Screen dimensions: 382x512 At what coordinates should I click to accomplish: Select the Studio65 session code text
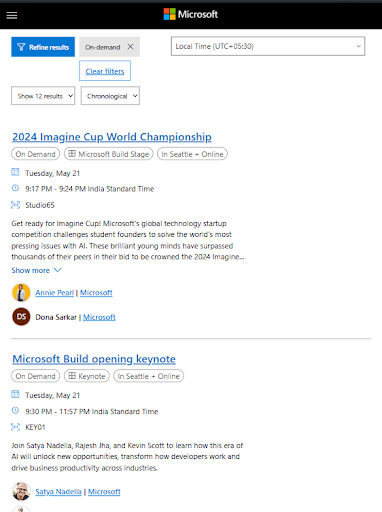click(40, 205)
